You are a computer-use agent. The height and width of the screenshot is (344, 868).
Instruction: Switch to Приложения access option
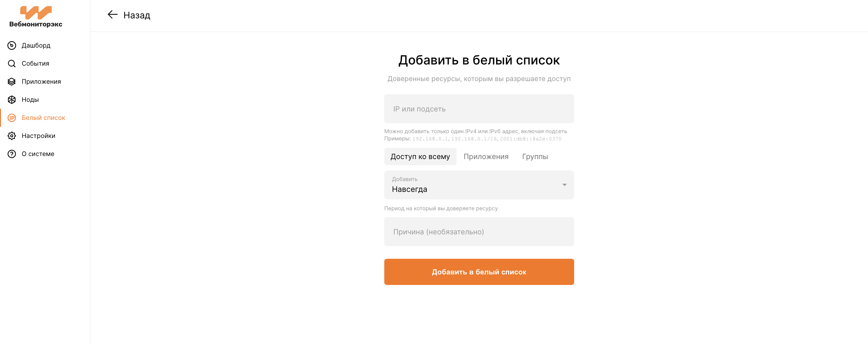click(x=486, y=157)
